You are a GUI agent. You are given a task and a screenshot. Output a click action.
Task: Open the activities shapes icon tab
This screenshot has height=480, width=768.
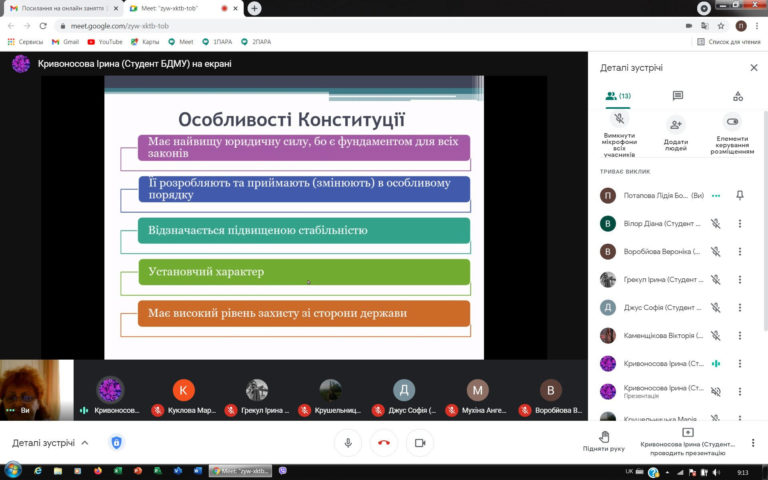(x=738, y=96)
